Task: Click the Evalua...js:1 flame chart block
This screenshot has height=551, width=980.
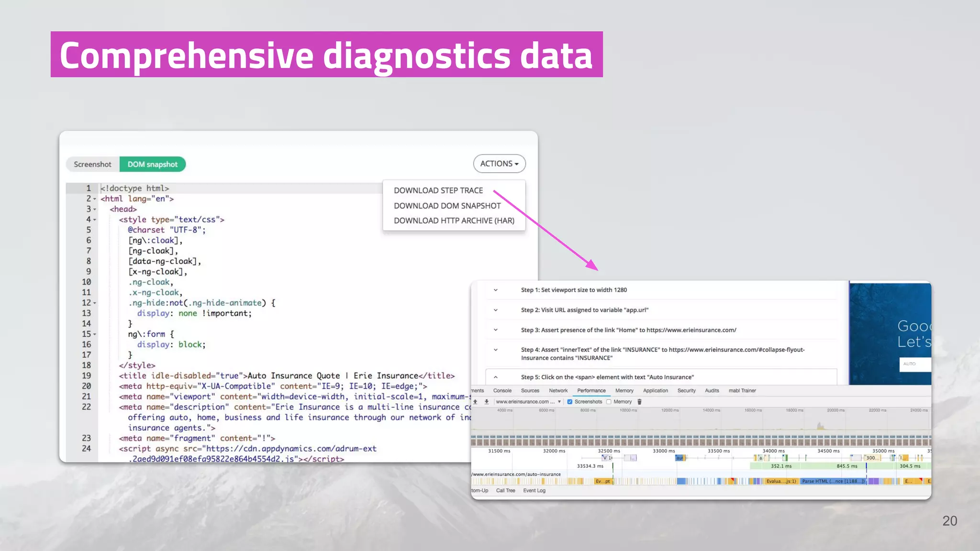Action: (781, 481)
